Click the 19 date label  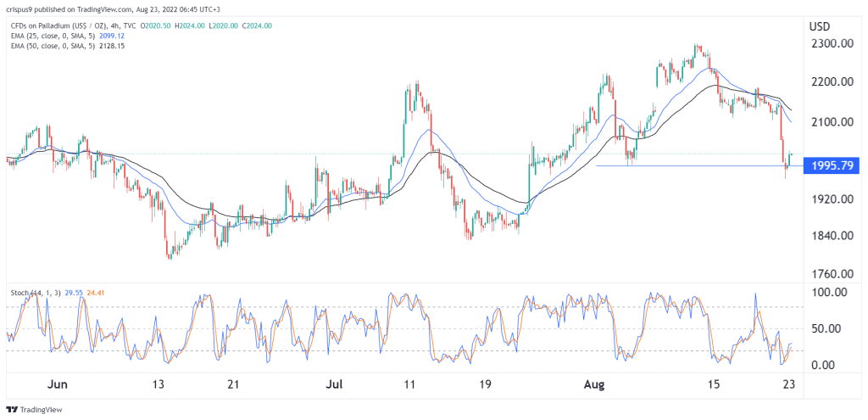click(x=484, y=384)
